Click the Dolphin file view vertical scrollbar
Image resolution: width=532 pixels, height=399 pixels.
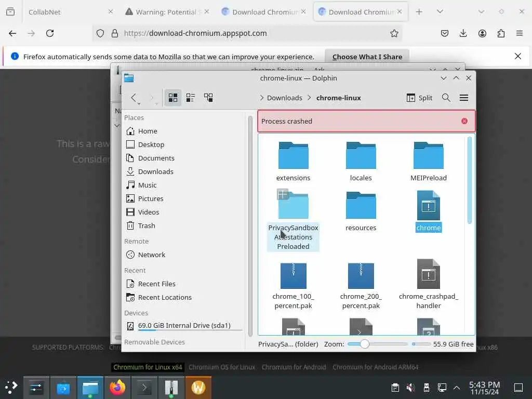[470, 180]
